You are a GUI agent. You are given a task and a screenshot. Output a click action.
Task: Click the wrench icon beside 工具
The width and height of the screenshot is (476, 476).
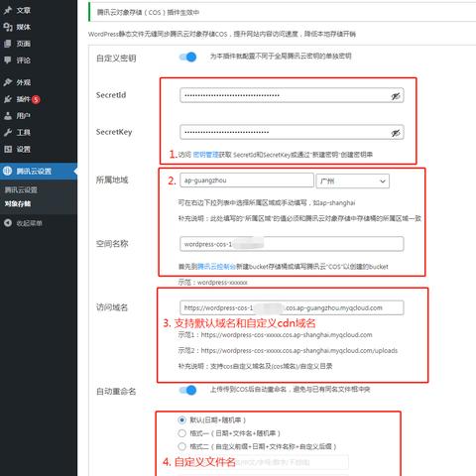(x=8, y=133)
